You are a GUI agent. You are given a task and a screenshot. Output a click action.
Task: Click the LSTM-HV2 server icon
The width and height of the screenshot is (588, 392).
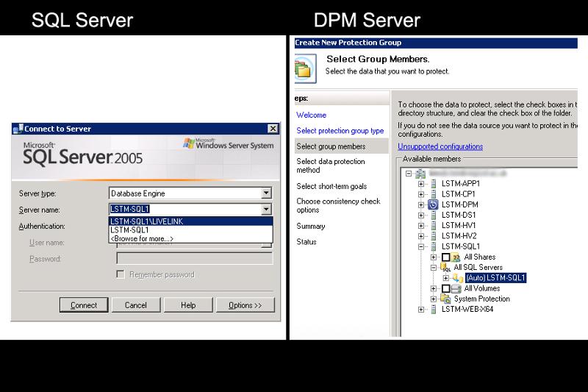pyautogui.click(x=434, y=236)
